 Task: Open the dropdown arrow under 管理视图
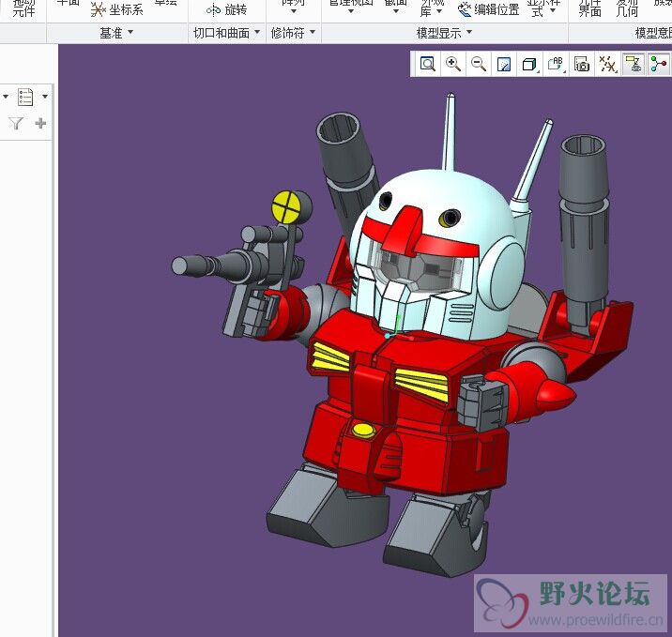(351, 11)
